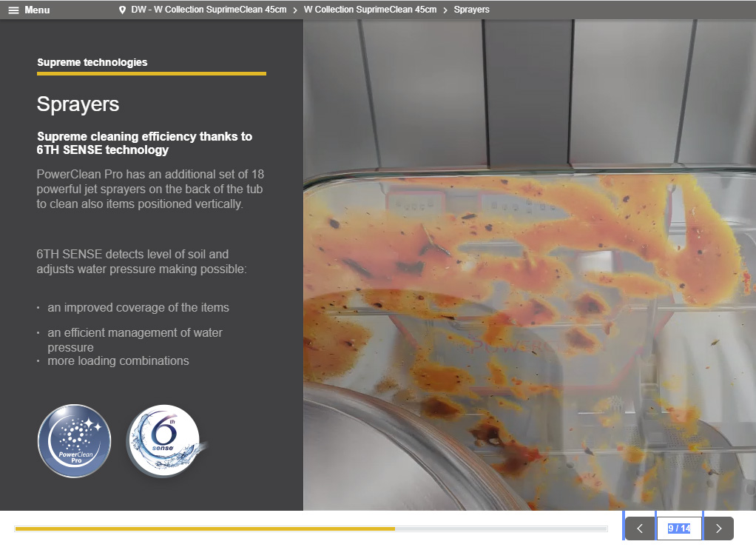Click the unfilled grey section of progress bar
Viewport: 756px width, 547px height.
501,528
